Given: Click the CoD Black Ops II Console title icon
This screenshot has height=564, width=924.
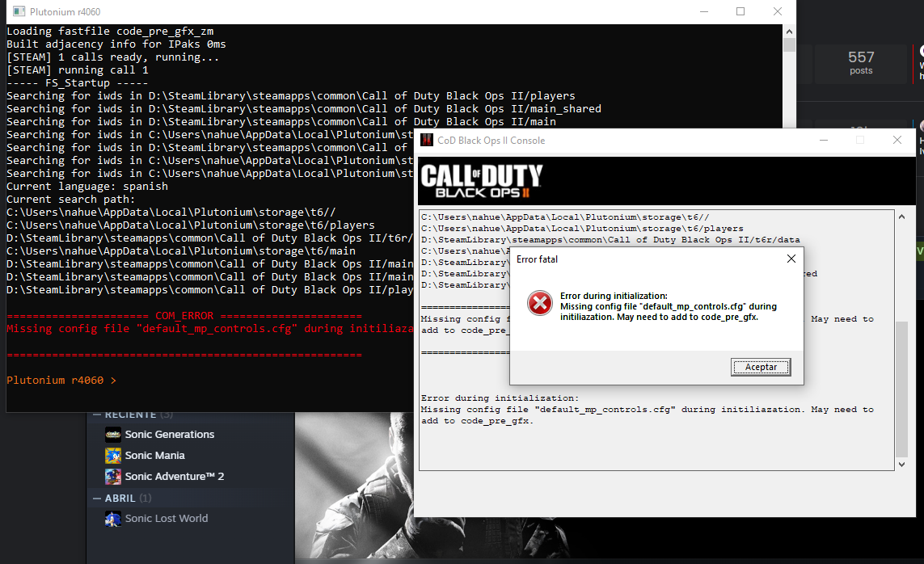Looking at the screenshot, I should pos(427,140).
